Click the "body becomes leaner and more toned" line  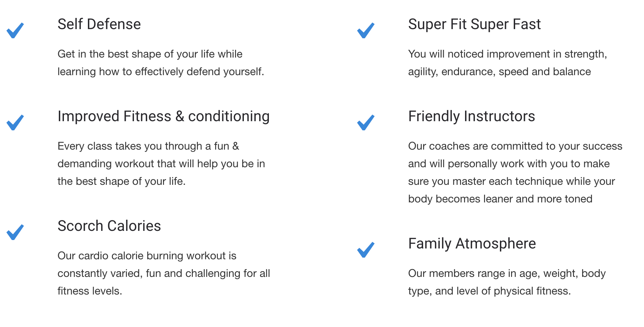pyautogui.click(x=500, y=199)
